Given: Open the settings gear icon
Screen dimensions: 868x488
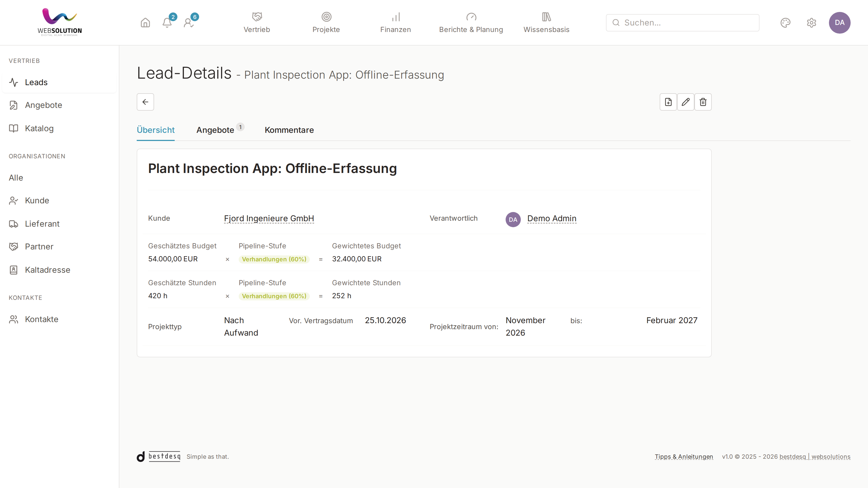Looking at the screenshot, I should point(811,23).
